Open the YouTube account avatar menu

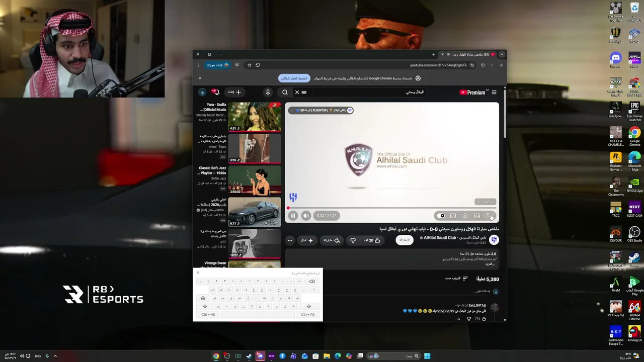202,92
